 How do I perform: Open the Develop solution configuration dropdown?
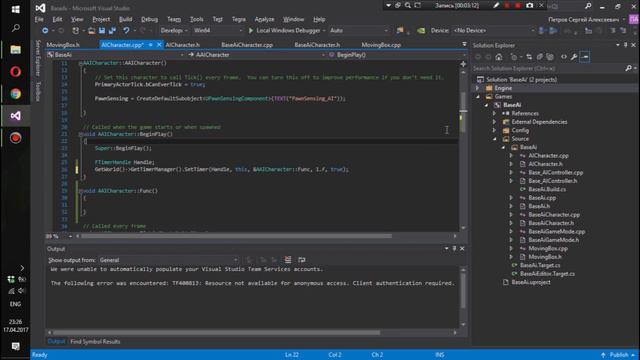[174, 31]
